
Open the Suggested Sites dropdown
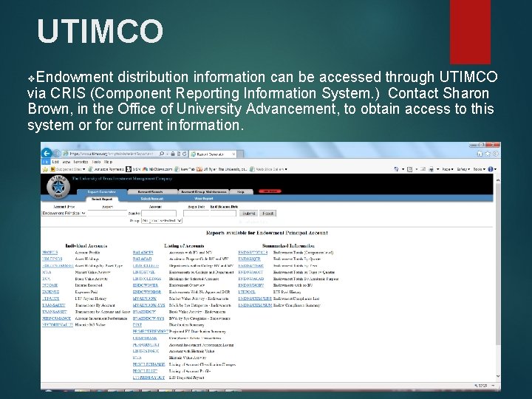tap(67, 169)
